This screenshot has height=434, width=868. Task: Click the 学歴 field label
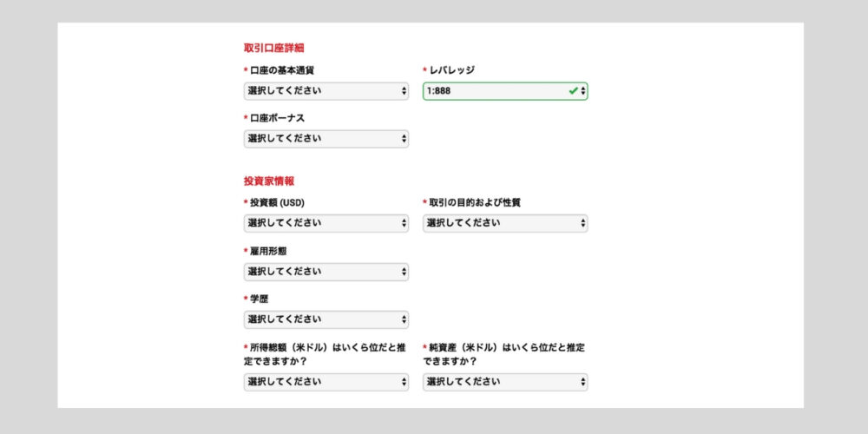coord(259,299)
